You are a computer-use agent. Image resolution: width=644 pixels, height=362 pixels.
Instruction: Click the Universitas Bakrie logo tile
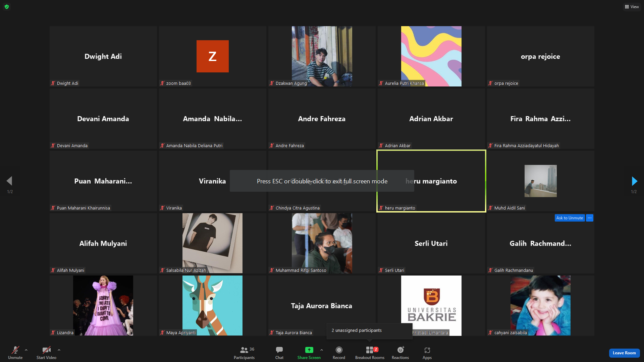[431, 306]
